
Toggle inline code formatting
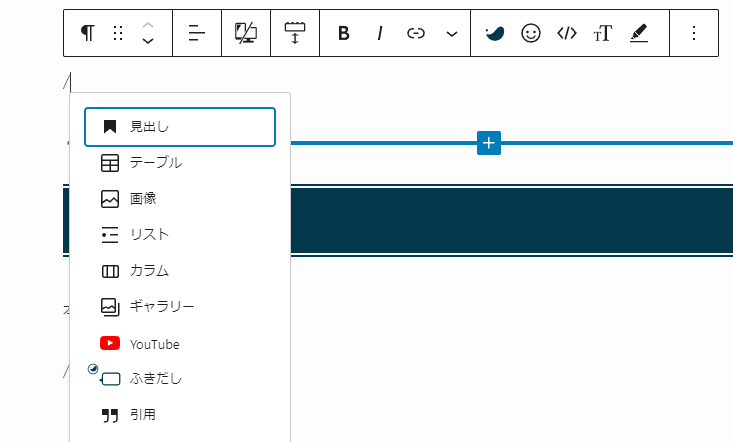click(x=567, y=33)
